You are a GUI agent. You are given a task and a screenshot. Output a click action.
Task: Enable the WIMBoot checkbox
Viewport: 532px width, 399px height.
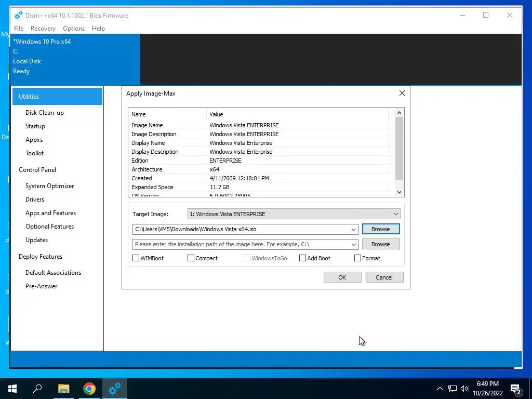pyautogui.click(x=136, y=258)
